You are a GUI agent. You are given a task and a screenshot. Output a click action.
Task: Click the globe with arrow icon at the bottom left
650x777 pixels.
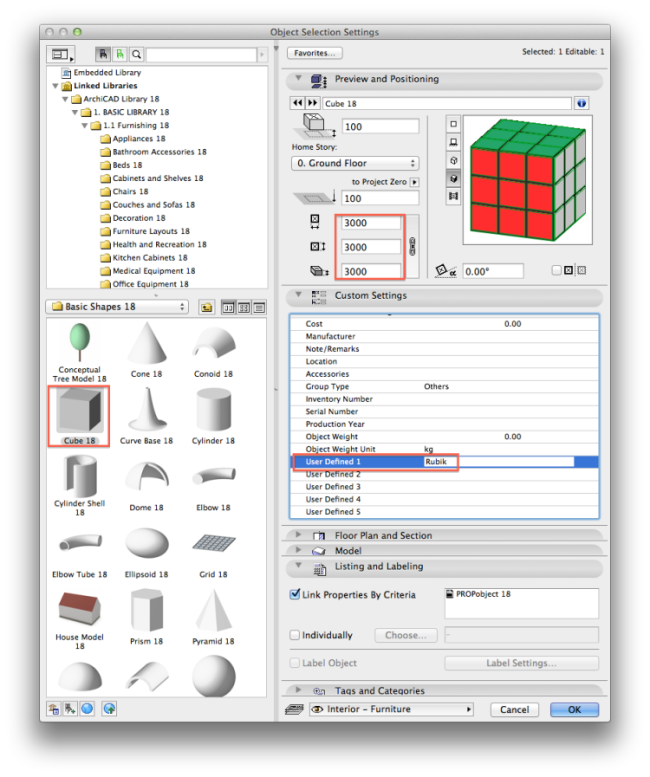[109, 709]
